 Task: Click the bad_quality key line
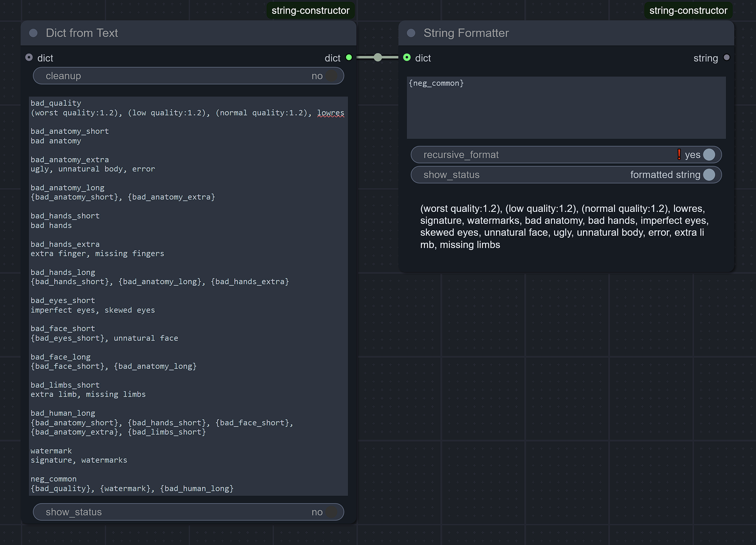pos(56,103)
